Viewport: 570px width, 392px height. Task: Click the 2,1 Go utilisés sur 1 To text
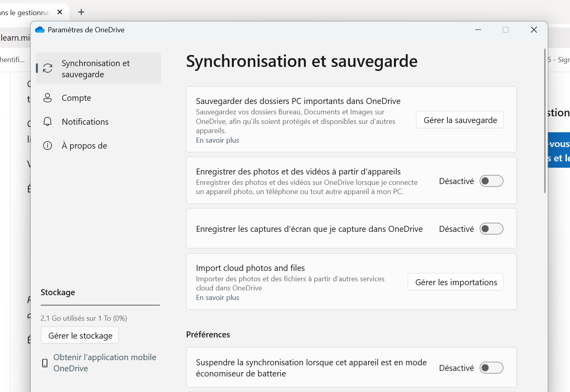pos(84,318)
